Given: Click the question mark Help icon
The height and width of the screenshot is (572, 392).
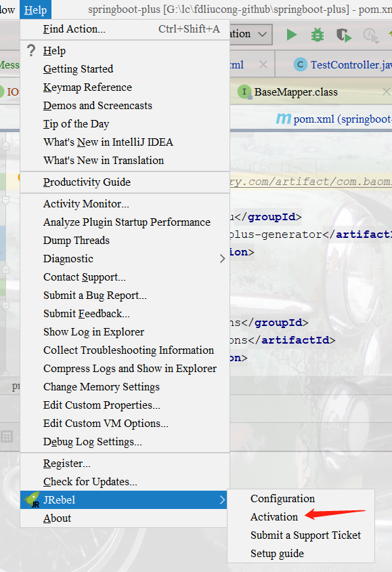Looking at the screenshot, I should tap(32, 50).
